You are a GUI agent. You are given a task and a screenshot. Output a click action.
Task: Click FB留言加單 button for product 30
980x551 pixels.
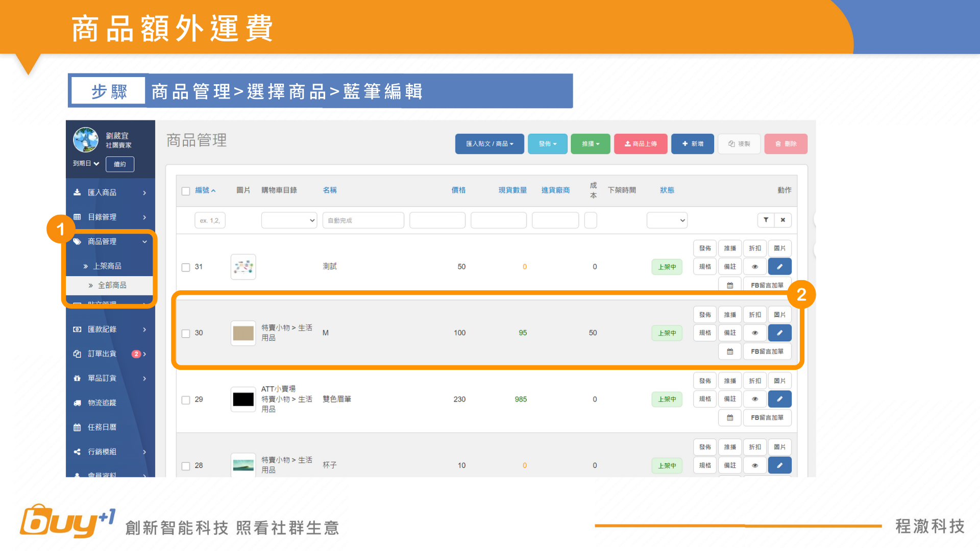(767, 352)
